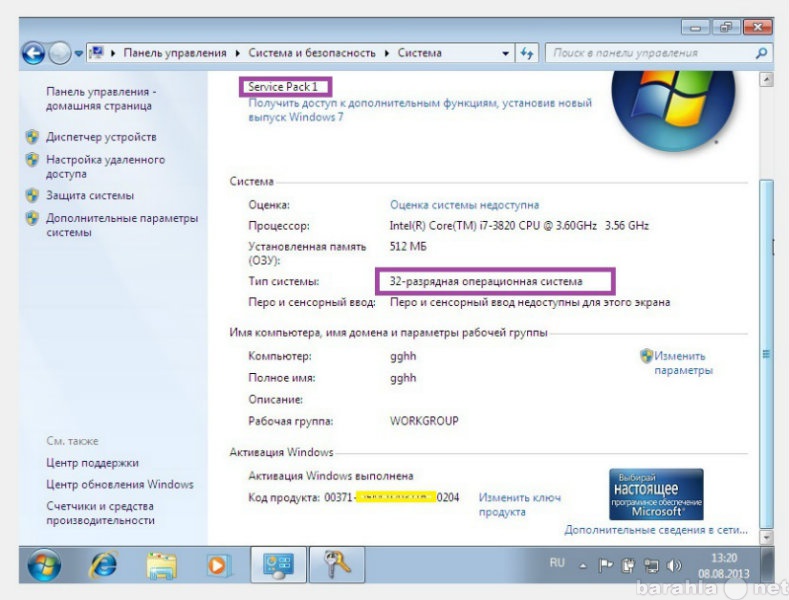
Task: Open Центр обновления Windows link
Action: click(x=120, y=484)
